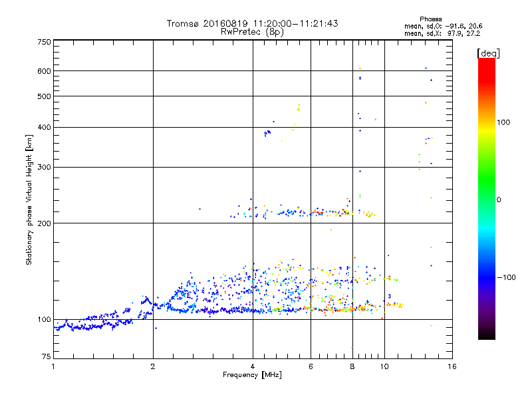Click the 'mean, sd,O: -91.6, 20.6' line
The width and height of the screenshot is (532, 399).
[x=443, y=26]
